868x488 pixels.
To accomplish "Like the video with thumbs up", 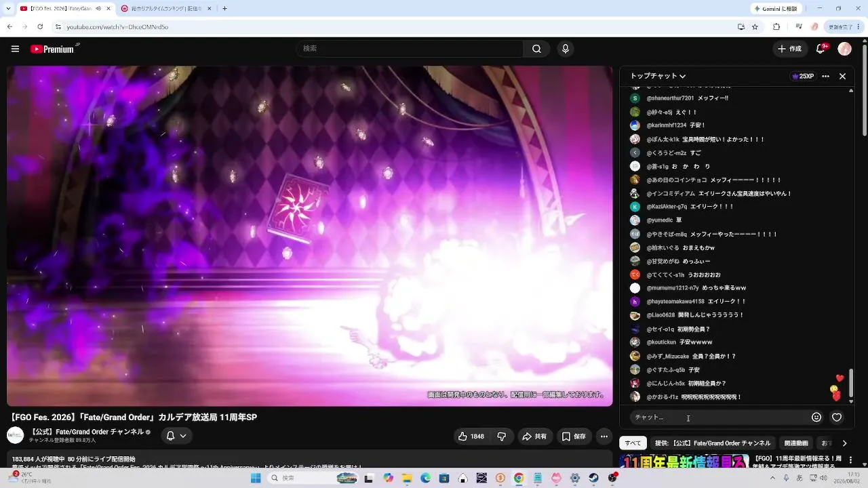I will 471,436.
